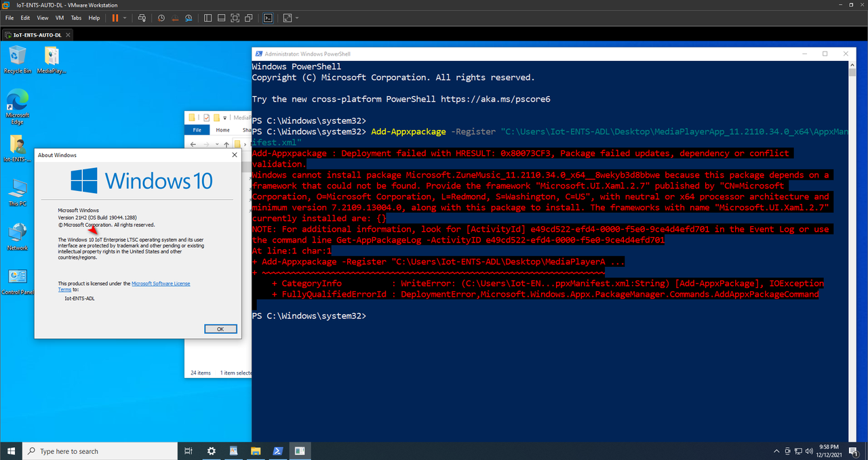This screenshot has height=460, width=868.
Task: Click File Explorer back arrow
Action: (x=194, y=144)
